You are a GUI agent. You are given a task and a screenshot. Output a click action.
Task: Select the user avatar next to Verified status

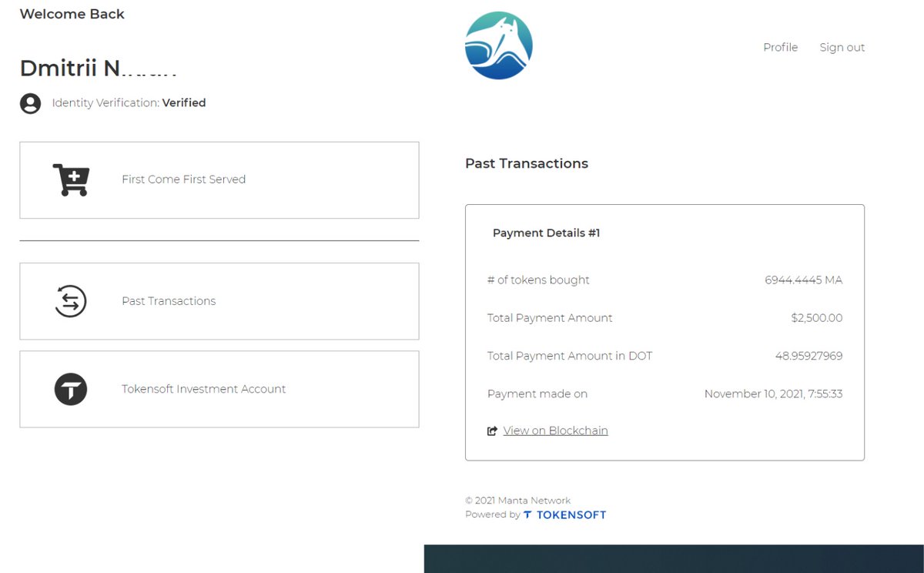30,102
